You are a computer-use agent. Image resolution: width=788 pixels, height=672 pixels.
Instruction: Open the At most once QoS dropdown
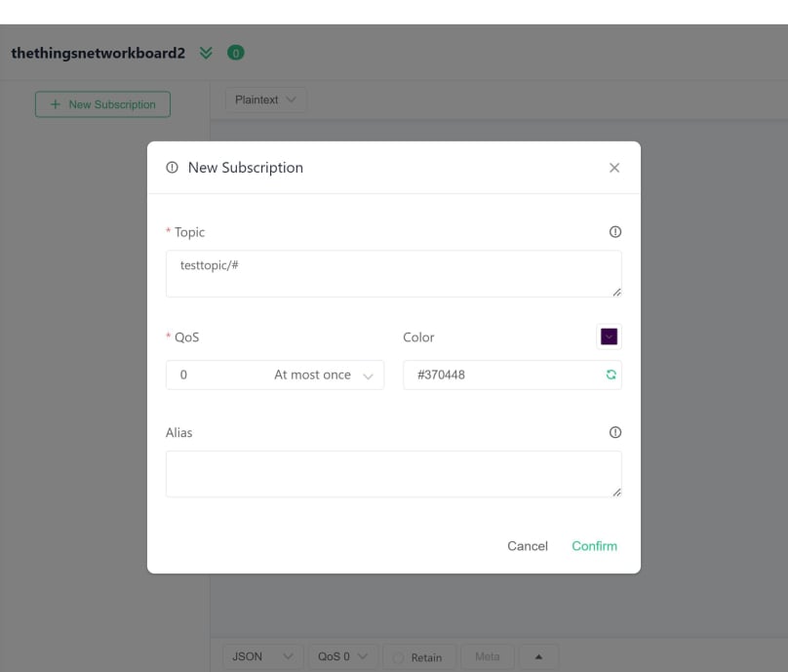[312, 375]
